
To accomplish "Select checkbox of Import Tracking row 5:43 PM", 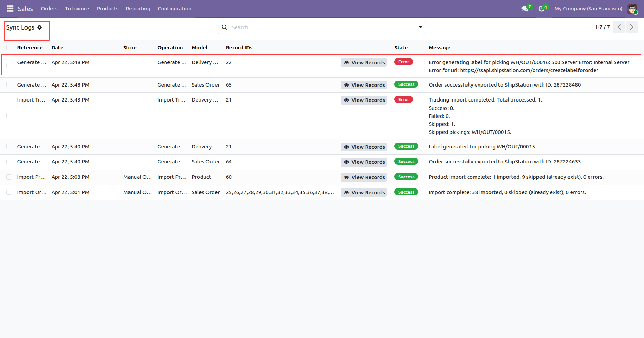I will pos(9,115).
